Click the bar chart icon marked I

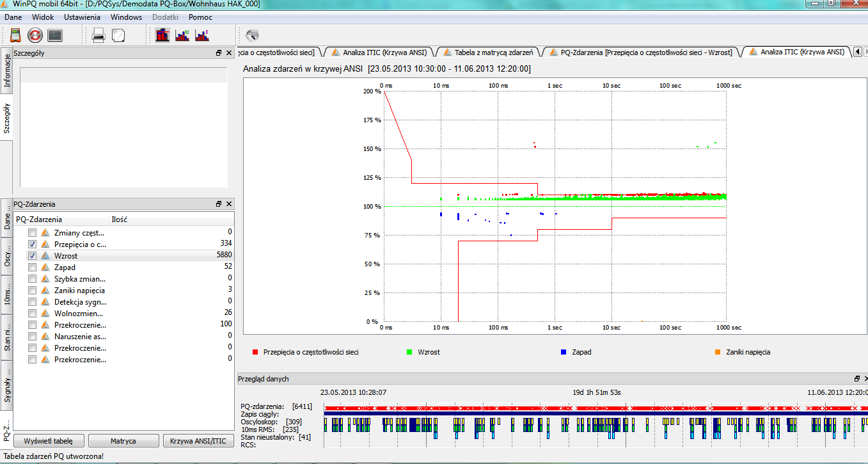202,35
